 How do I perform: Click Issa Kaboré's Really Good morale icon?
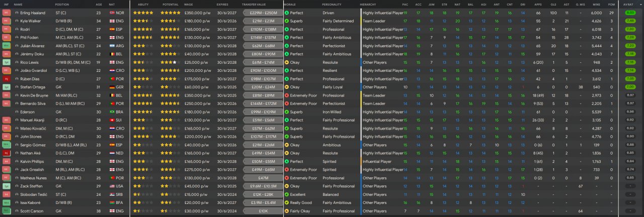(287, 203)
